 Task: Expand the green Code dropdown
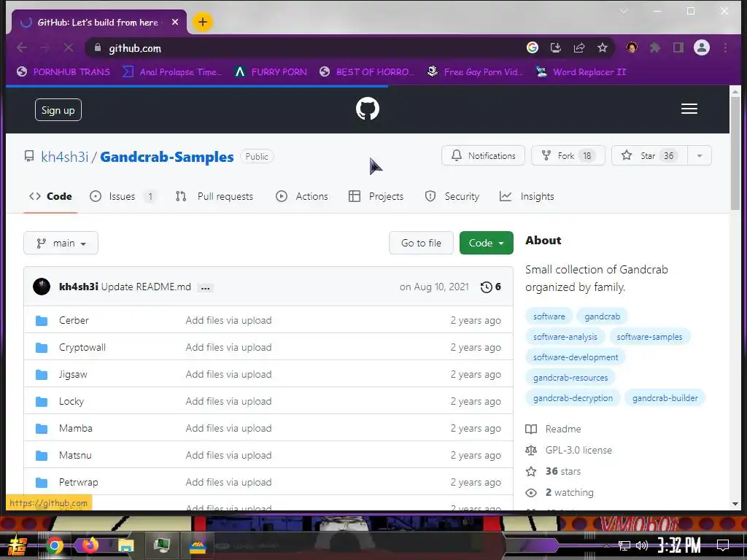487,243
